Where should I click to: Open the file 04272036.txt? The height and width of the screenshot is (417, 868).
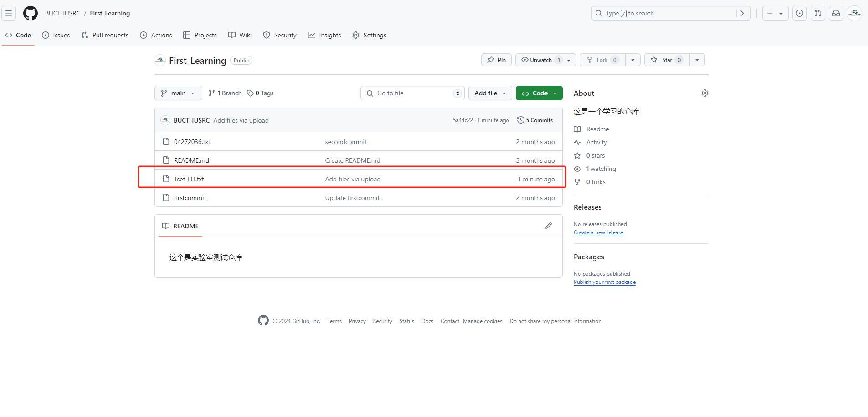tap(192, 142)
